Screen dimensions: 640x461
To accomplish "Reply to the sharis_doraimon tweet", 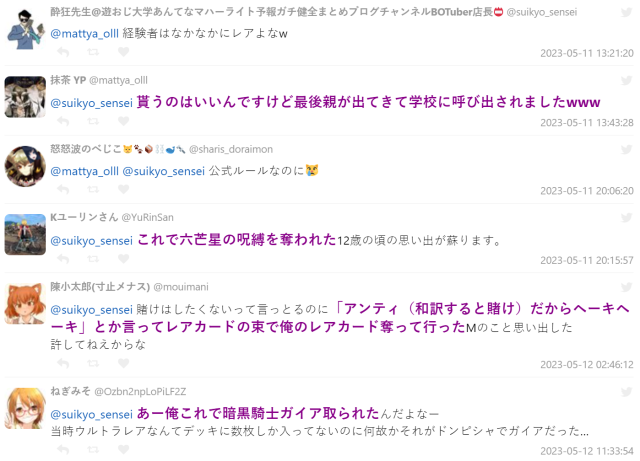I will pos(63,189).
